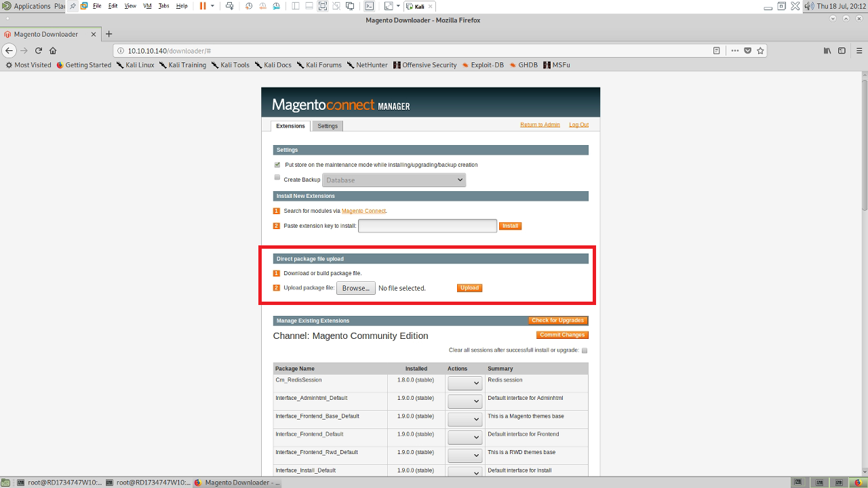
Task: Open the VMware console view icon
Action: 370,5
